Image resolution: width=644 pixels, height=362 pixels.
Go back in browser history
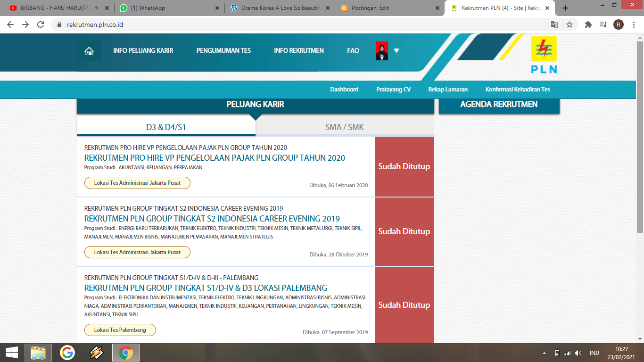[x=10, y=25]
